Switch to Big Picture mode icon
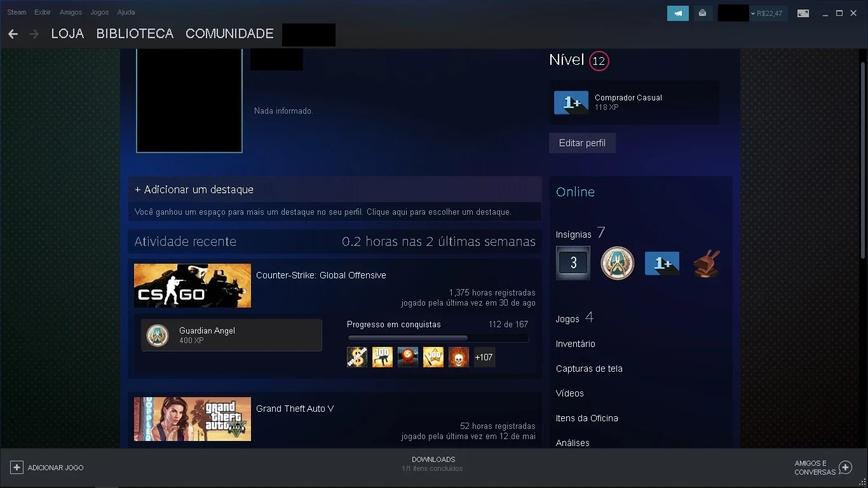This screenshot has height=488, width=868. coord(803,13)
